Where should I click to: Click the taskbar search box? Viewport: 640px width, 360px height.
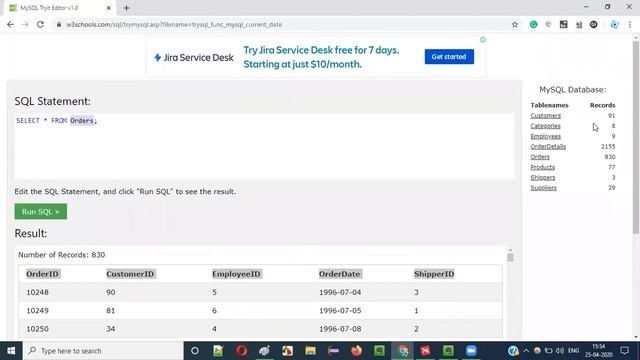(x=103, y=351)
